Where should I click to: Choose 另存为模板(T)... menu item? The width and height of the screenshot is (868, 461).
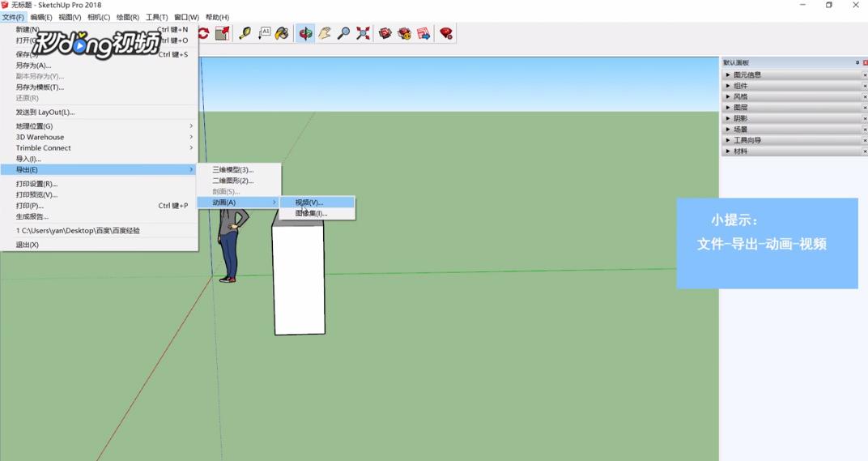click(x=99, y=87)
